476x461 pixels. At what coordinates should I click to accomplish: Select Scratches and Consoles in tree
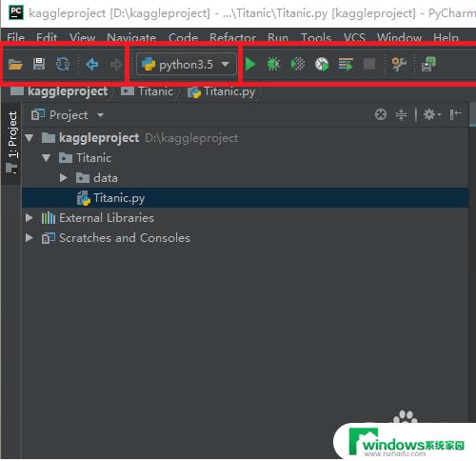116,238
